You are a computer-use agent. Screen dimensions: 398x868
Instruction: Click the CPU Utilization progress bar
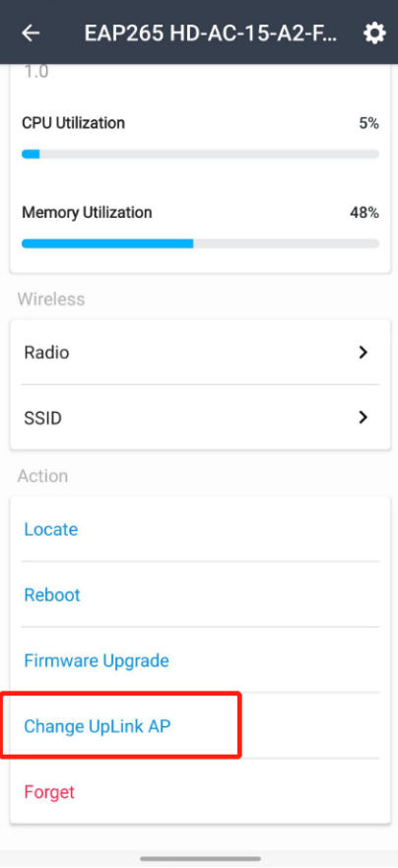200,154
